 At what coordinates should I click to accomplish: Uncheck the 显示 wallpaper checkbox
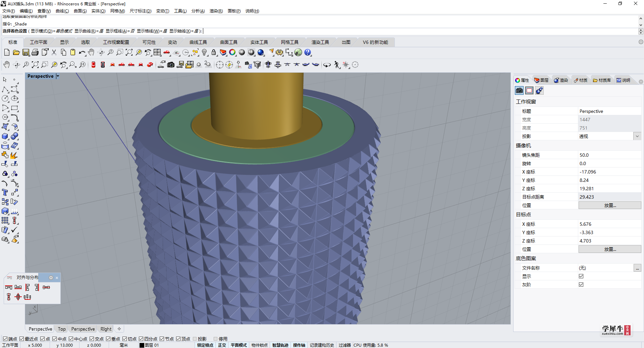pyautogui.click(x=581, y=276)
